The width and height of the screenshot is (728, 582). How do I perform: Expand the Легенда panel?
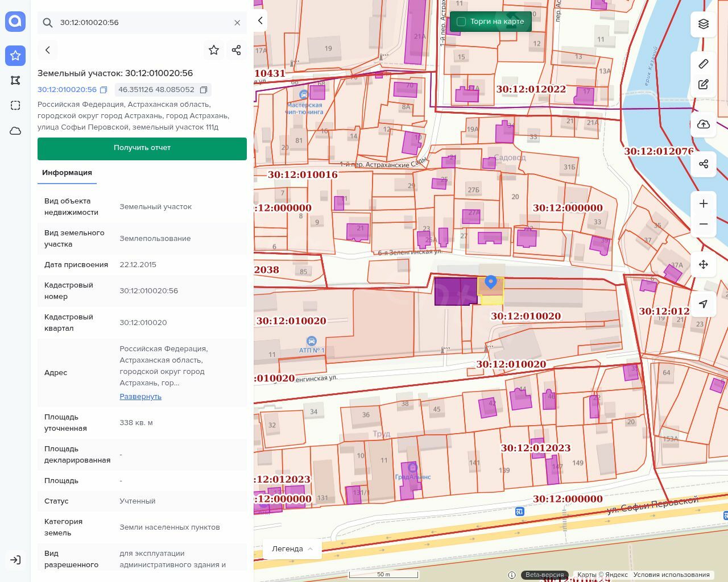coord(292,549)
